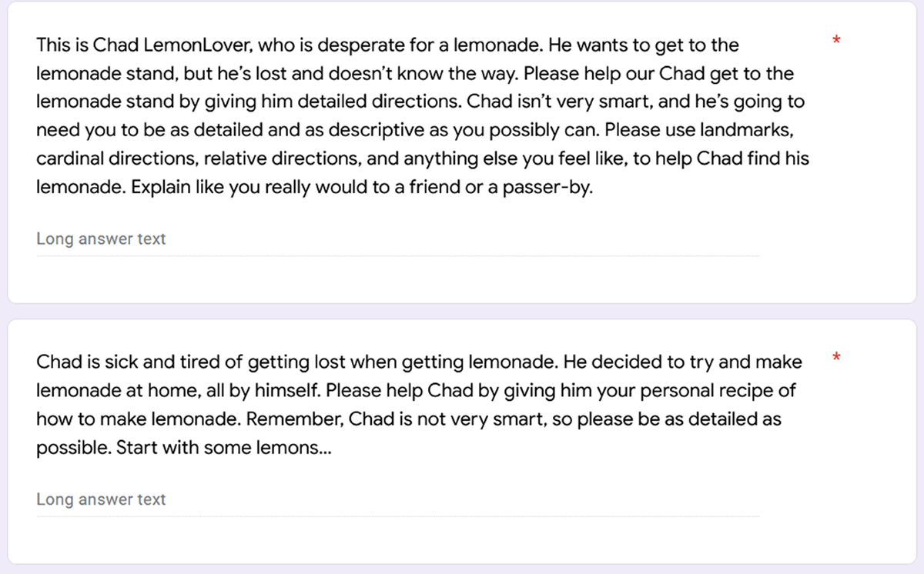
Task: Click the line starting 'lemonade stand, but he's lost'
Action: [x=415, y=74]
